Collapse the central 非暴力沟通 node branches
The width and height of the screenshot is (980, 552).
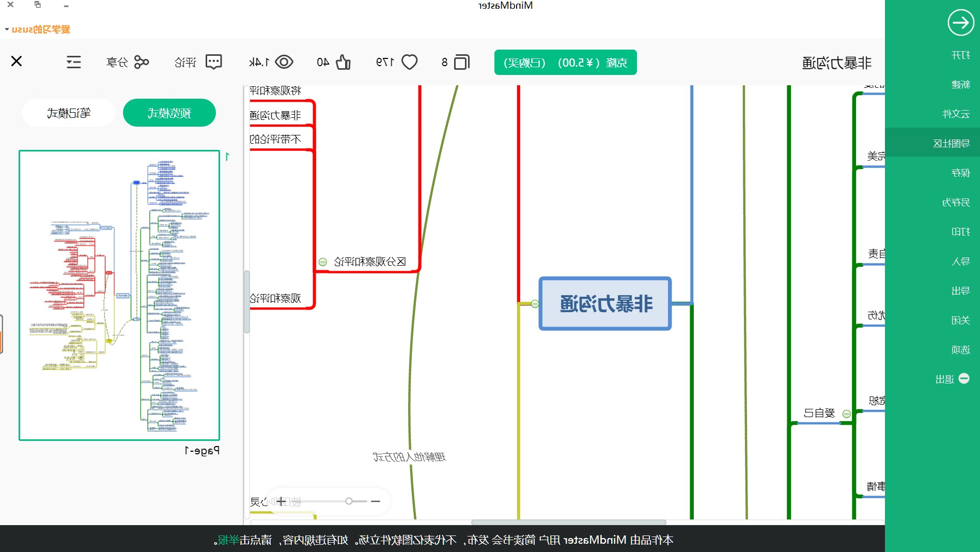535,304
